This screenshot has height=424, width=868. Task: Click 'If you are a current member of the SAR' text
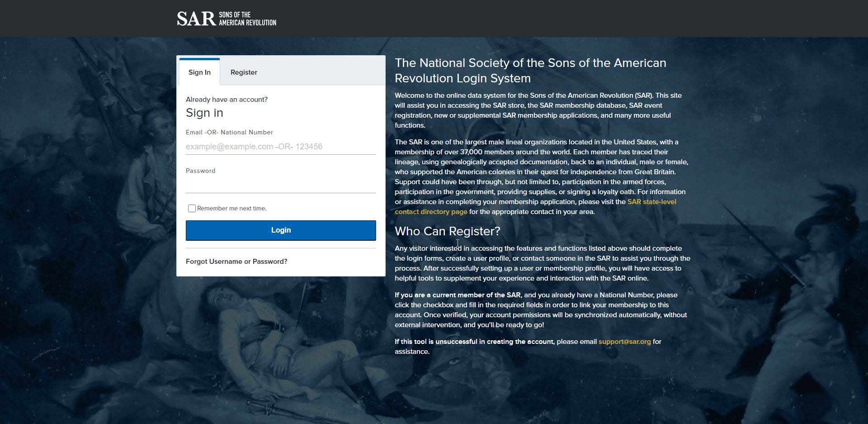click(x=458, y=295)
